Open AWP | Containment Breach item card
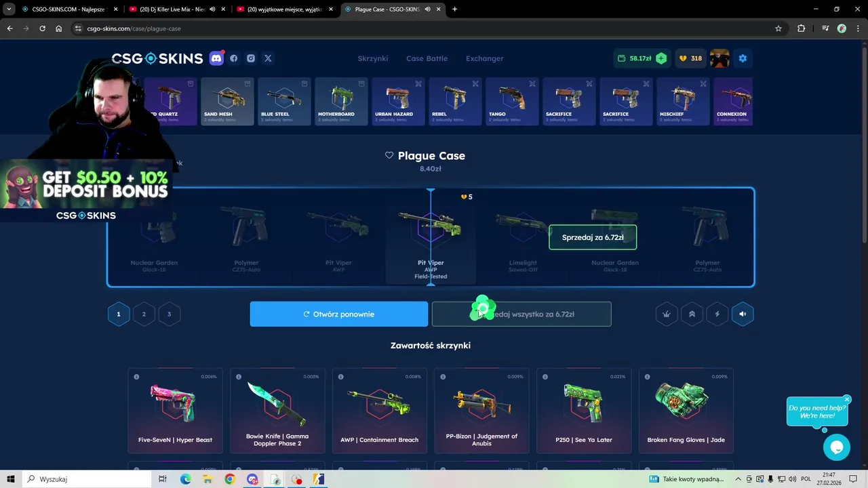Viewport: 868px width, 488px height. click(380, 410)
